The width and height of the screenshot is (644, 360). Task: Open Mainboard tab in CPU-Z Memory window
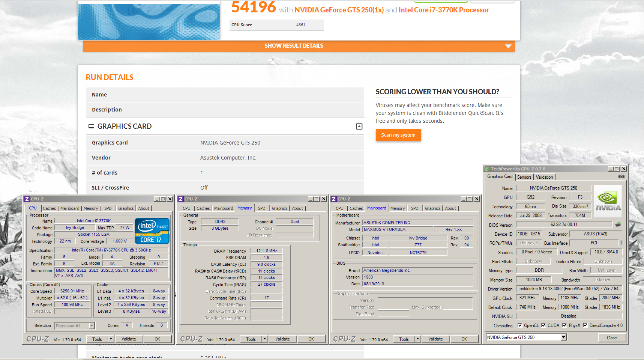point(224,208)
